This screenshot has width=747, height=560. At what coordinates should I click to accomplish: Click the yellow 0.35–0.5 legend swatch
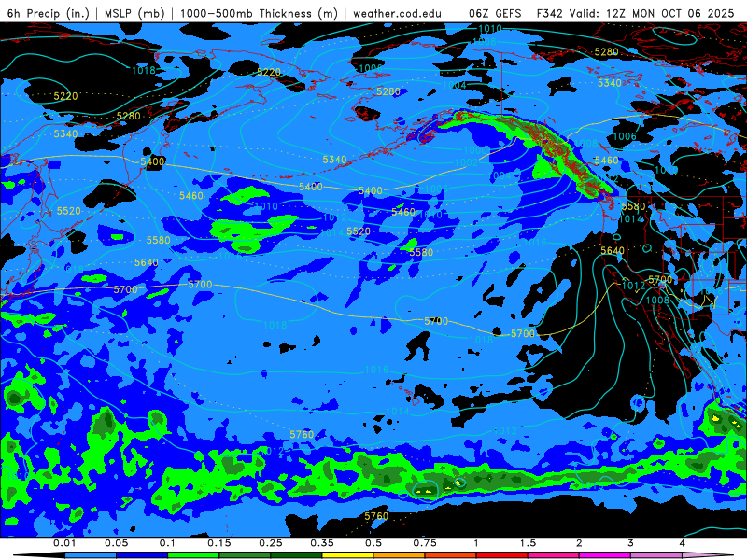347,555
